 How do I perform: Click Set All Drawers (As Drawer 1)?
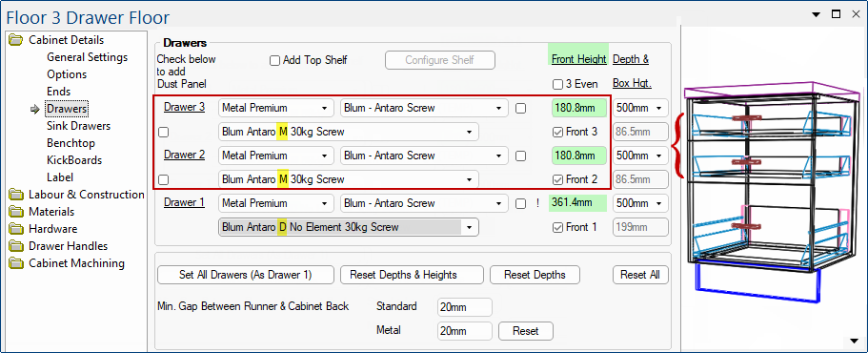pos(246,275)
